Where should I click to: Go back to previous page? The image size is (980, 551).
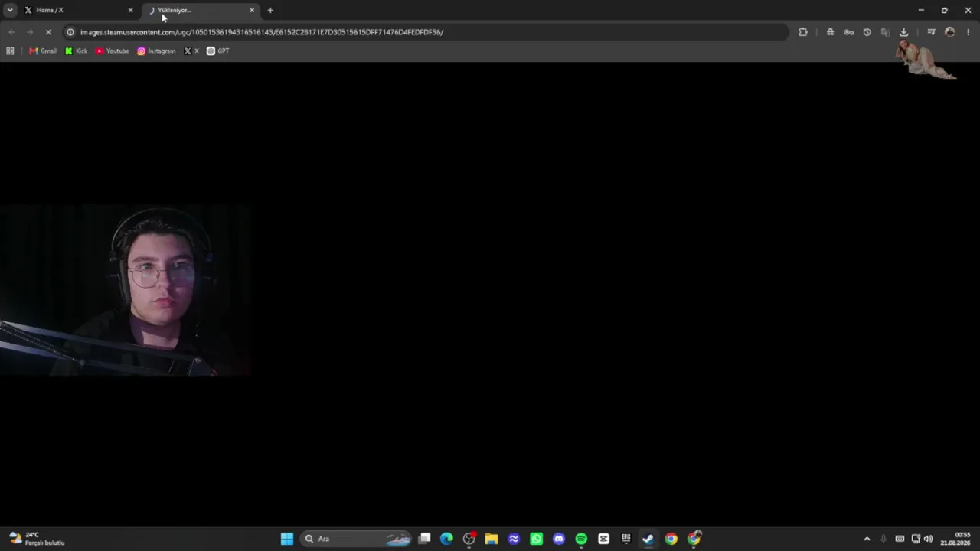tap(11, 32)
